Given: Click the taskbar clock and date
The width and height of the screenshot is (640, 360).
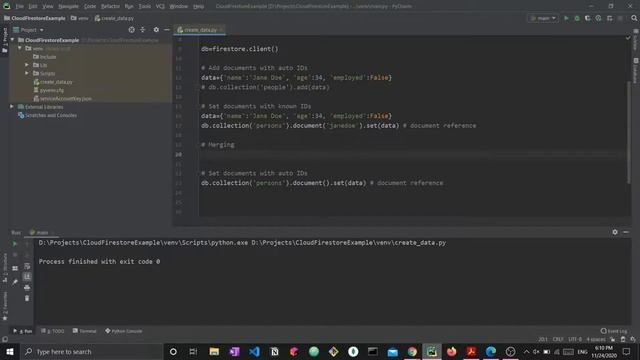Looking at the screenshot, I should click(x=604, y=351).
